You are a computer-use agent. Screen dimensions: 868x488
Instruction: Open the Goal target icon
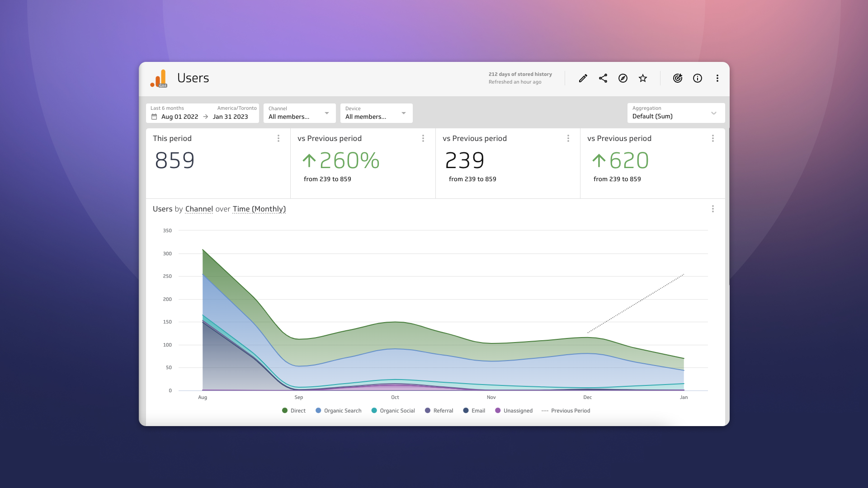point(677,78)
